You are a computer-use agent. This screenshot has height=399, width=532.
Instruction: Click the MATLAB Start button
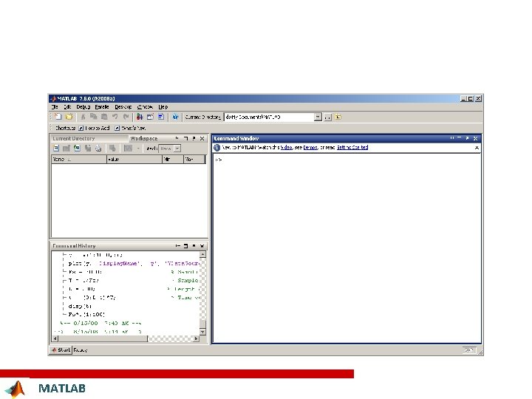pyautogui.click(x=61, y=349)
